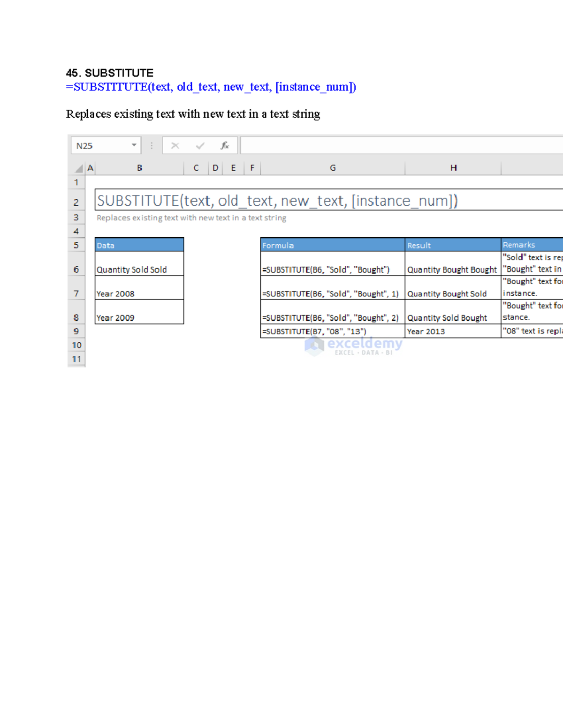Click remark starting '"08" text is'
The width and height of the screenshot is (563, 728).
532,331
